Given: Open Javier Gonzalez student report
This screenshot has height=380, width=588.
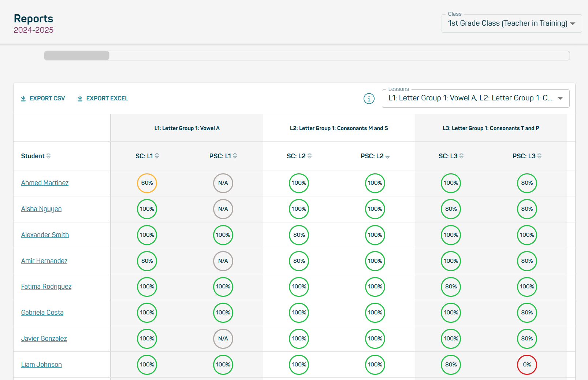Looking at the screenshot, I should point(44,339).
